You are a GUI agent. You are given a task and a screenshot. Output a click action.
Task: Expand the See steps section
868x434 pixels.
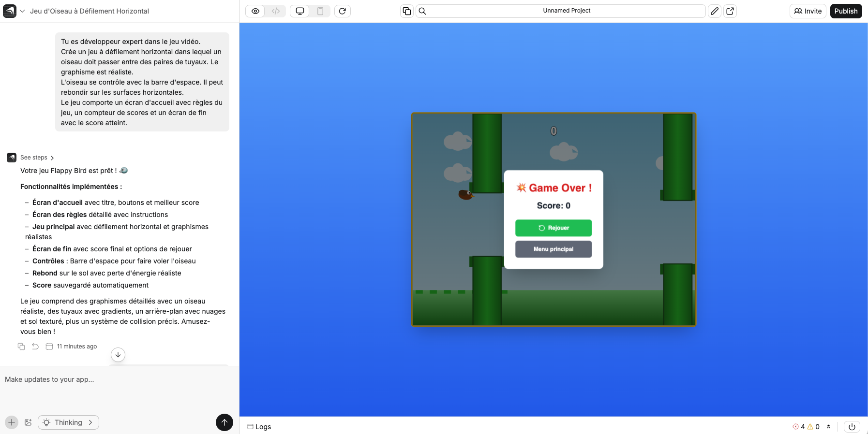click(x=37, y=158)
